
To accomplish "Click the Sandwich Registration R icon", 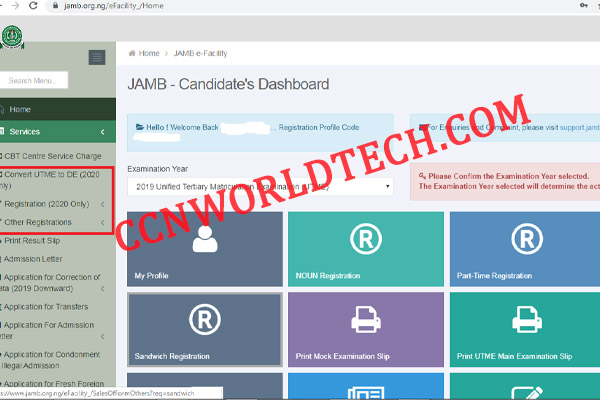I will 205,319.
